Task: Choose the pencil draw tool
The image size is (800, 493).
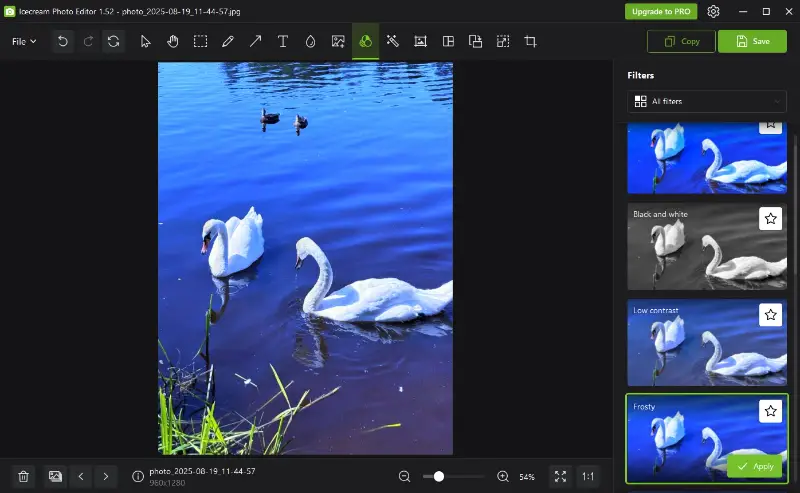Action: (x=228, y=41)
